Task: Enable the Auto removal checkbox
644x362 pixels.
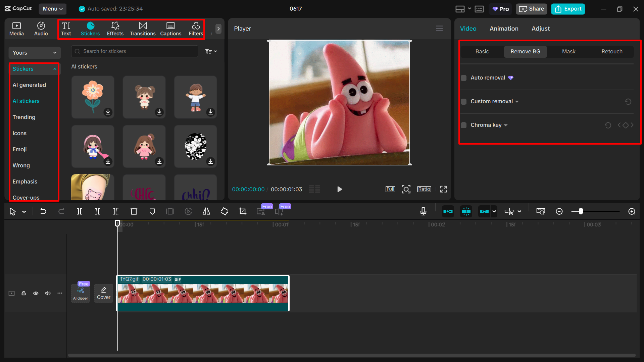Action: (x=463, y=77)
